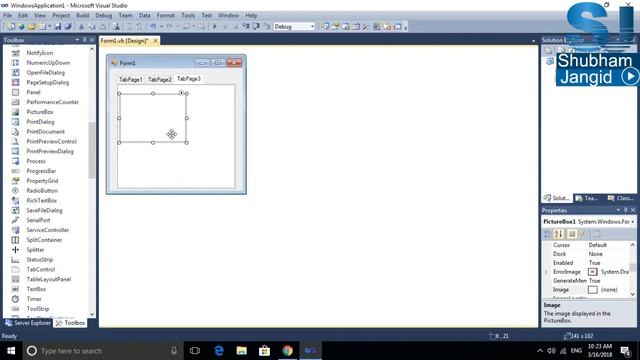Open File Explorer from taskbar
The height and width of the screenshot is (360, 640).
point(242,351)
